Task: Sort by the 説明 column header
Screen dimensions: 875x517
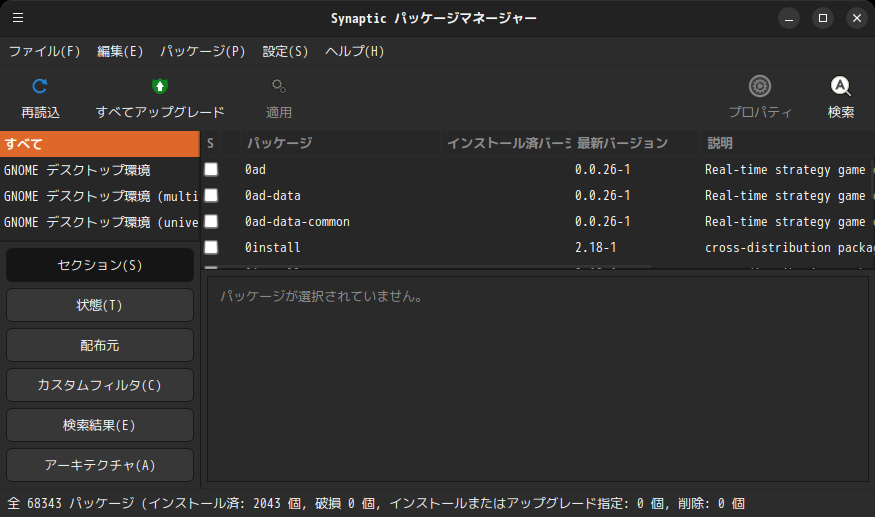Action: [x=787, y=143]
